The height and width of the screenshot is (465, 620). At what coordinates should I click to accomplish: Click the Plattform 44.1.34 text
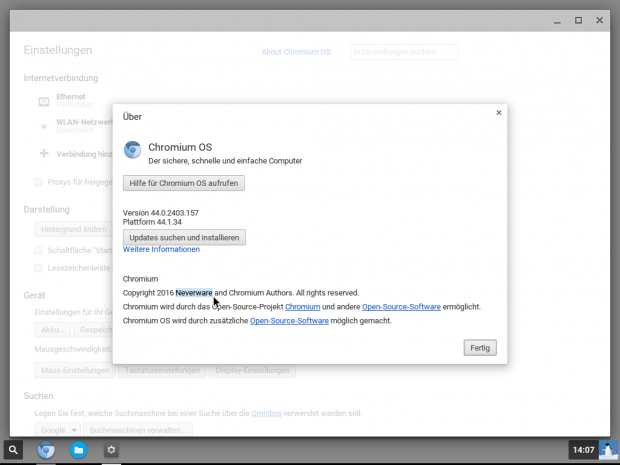[152, 222]
